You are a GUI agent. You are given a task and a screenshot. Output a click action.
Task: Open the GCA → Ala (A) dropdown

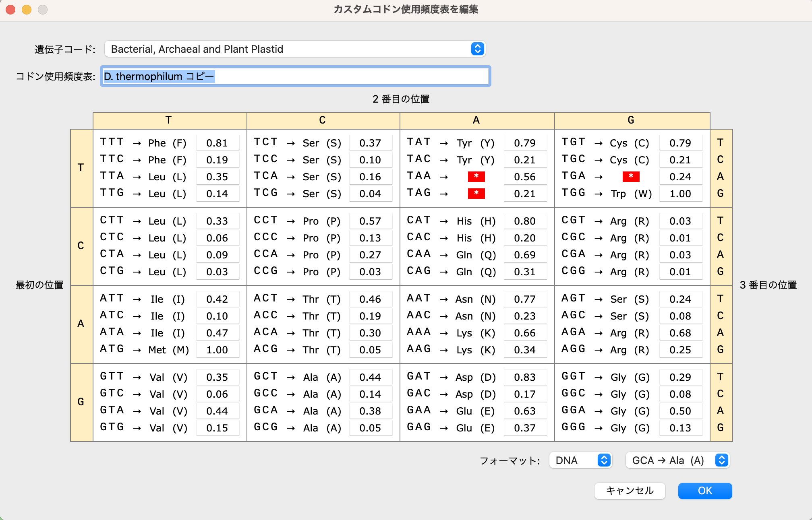(677, 460)
